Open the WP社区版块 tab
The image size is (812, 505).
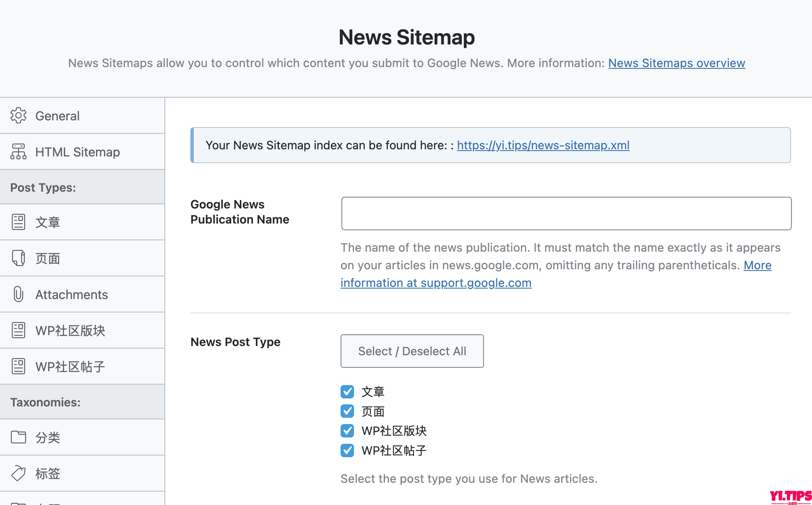(82, 331)
